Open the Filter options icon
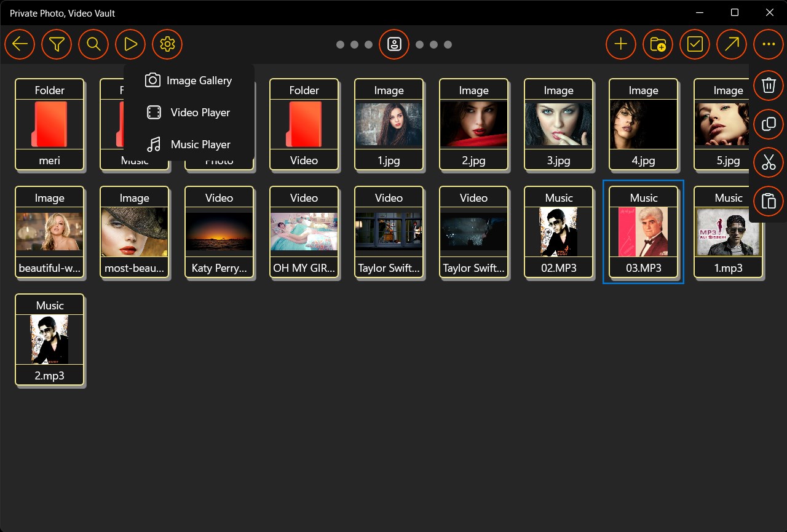787x532 pixels. 57,44
